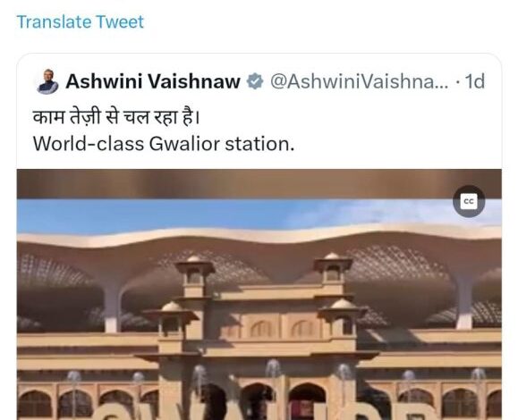Click the left domed tower in the video

(194, 275)
